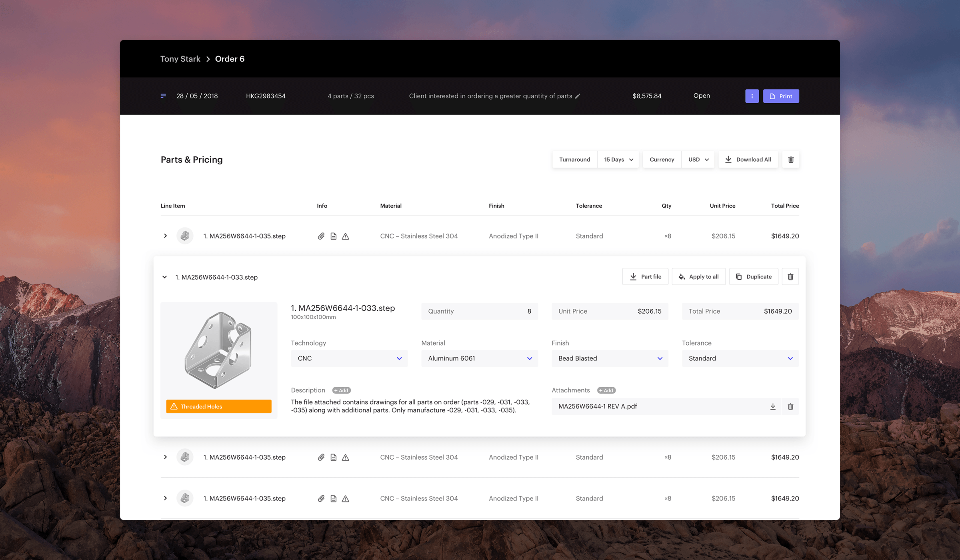Open the 15 Days turnaround dropdown
This screenshot has width=960, height=560.
(618, 160)
